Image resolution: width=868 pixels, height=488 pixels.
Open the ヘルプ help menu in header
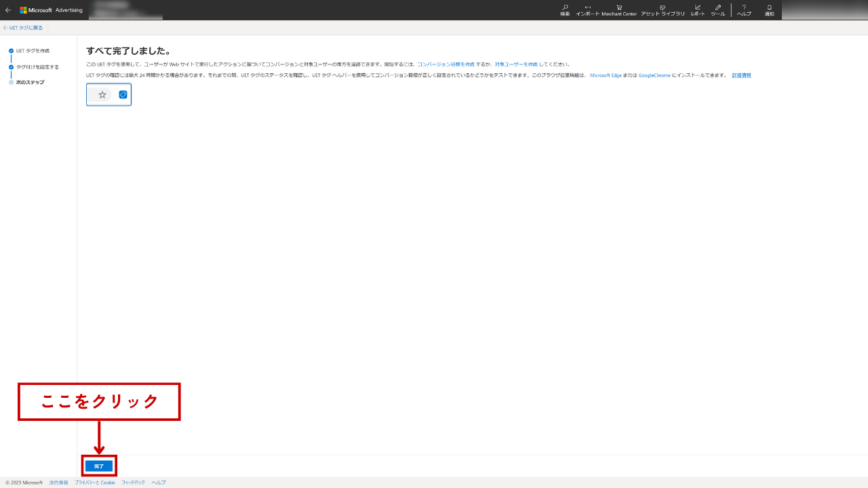[744, 10]
